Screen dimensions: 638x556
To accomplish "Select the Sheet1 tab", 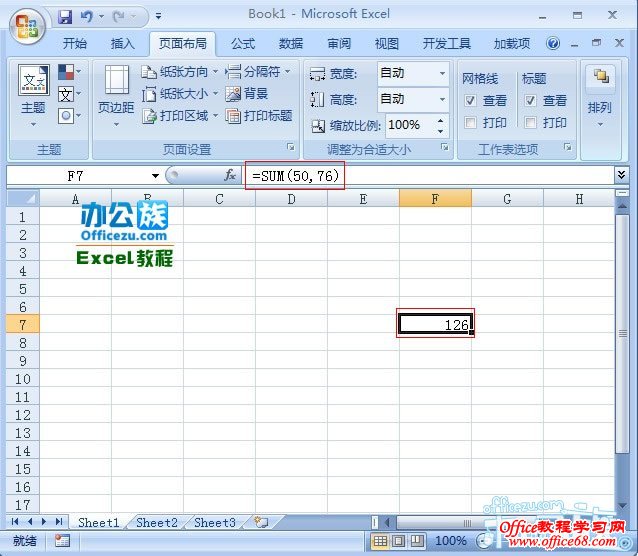I will [x=99, y=522].
